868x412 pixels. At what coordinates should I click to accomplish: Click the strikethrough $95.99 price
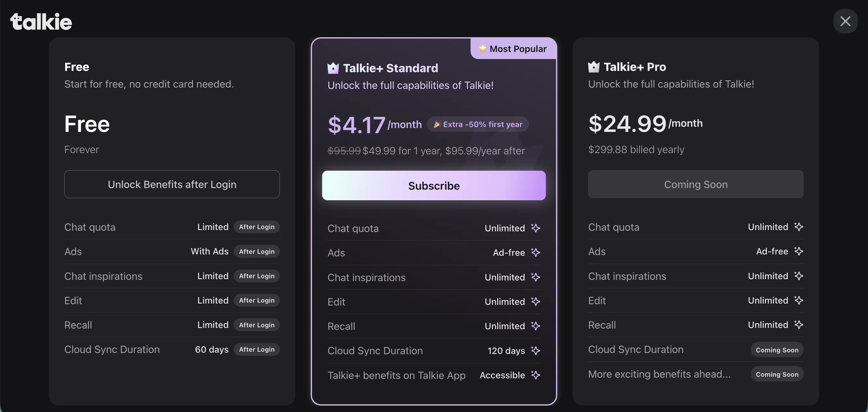[x=344, y=150]
